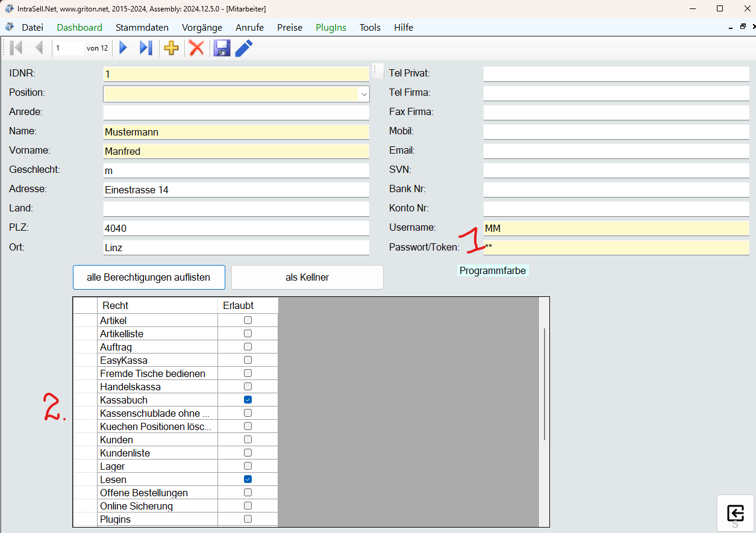Check Offene Bestellungen permission
756x533 pixels.
(248, 493)
